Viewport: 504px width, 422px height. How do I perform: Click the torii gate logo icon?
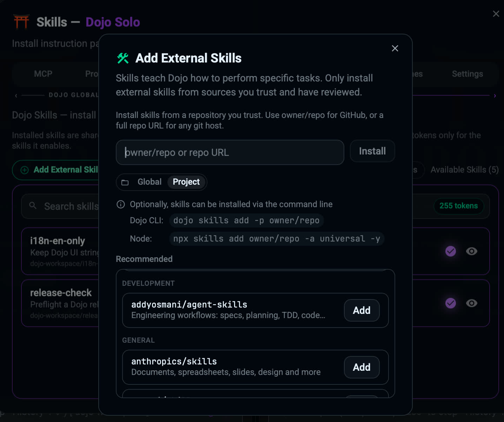click(21, 22)
